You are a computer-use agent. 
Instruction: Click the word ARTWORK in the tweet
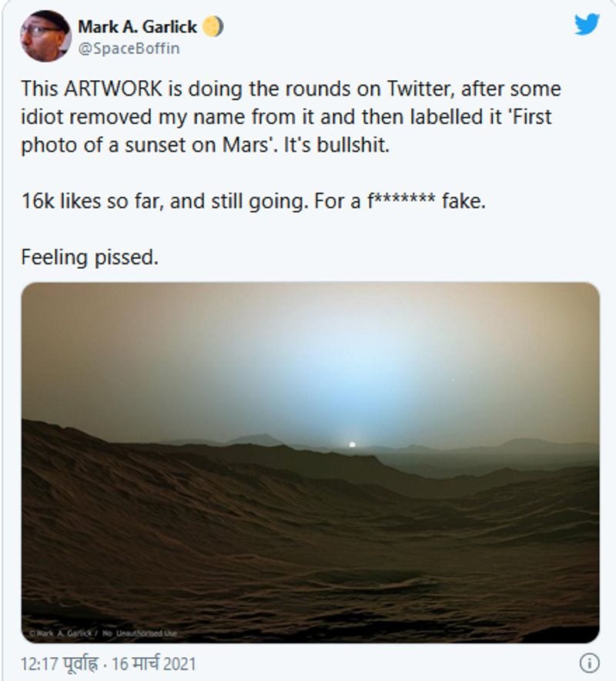(x=113, y=89)
